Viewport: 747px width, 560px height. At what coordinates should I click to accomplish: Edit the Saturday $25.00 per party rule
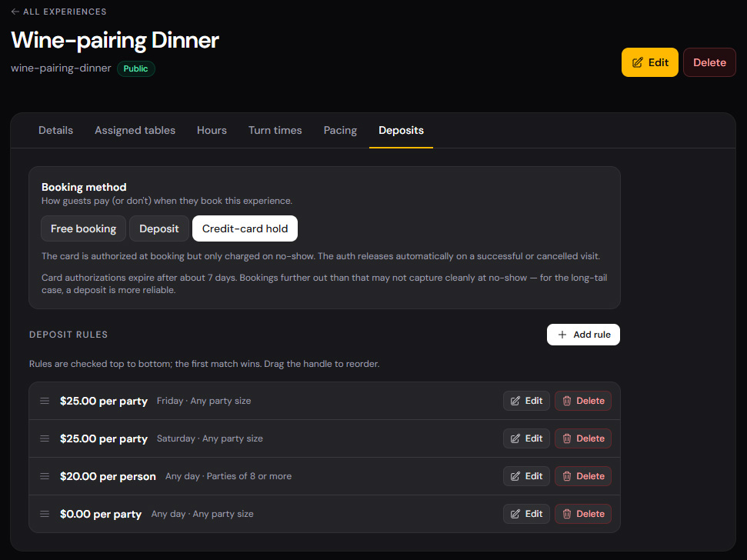coord(526,438)
